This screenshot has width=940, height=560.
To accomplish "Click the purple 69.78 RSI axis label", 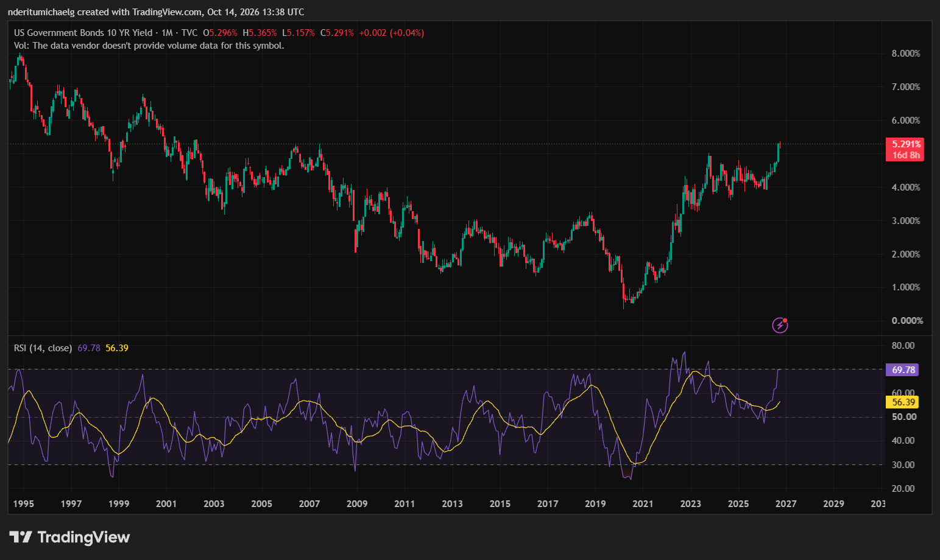I will [903, 369].
